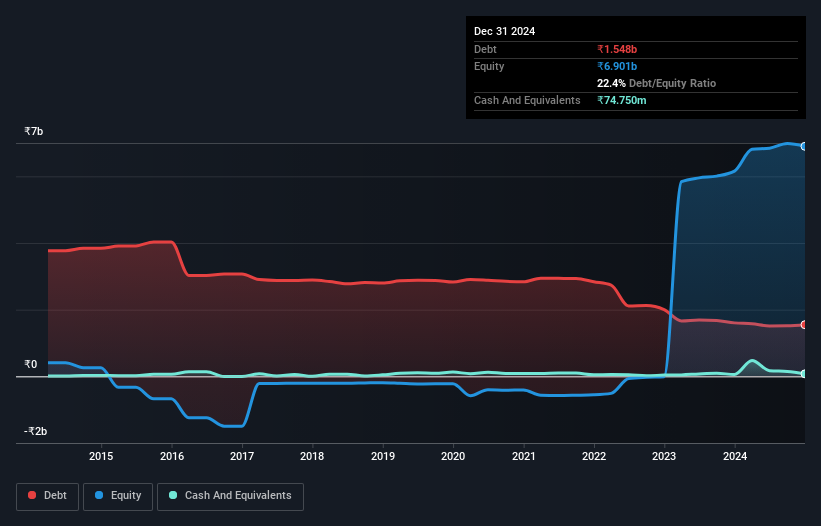Select the 2017 x-axis label
This screenshot has width=821, height=526.
(x=242, y=456)
